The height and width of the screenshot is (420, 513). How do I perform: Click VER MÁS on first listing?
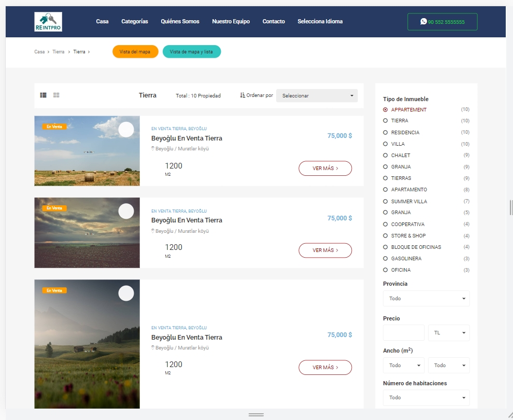click(x=325, y=169)
